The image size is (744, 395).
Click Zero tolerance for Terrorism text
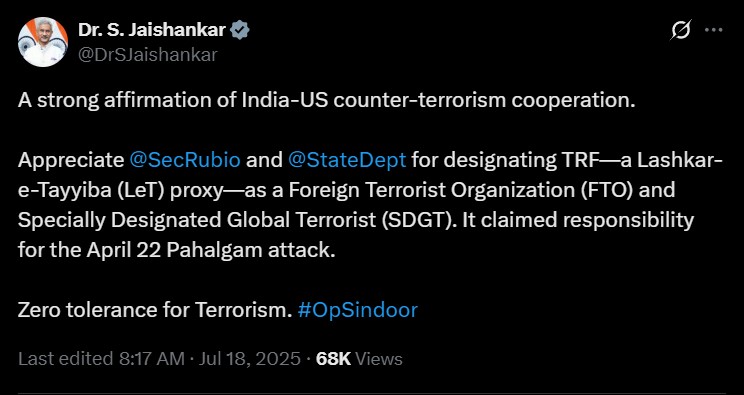[155, 310]
